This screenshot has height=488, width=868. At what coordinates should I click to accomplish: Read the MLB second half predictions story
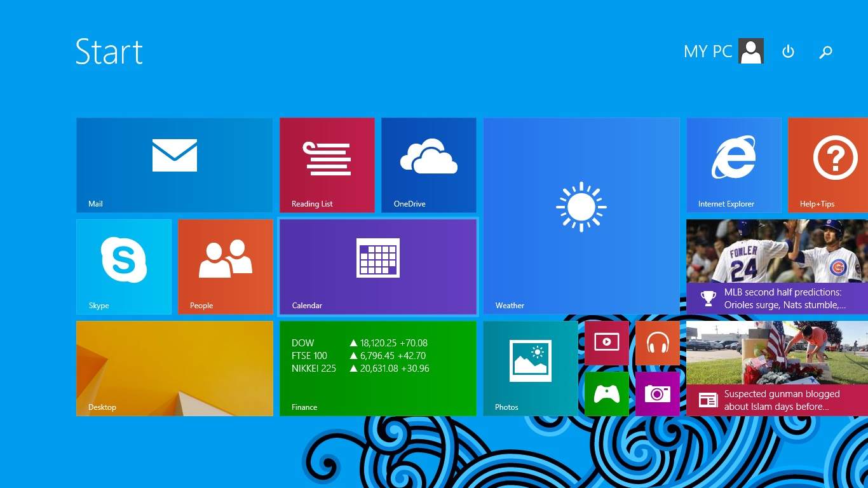point(776,266)
